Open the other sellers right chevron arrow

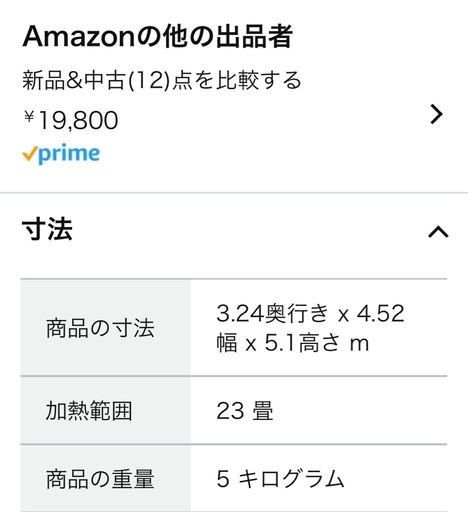(x=437, y=114)
